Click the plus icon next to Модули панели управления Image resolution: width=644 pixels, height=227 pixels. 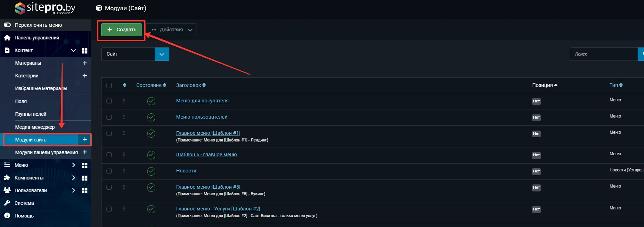pos(85,152)
